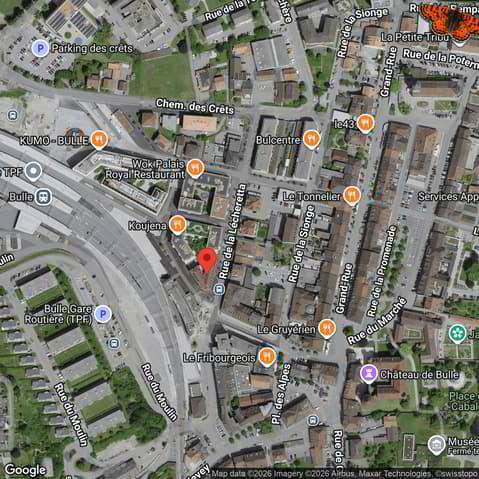Click the red dropped location pin
This screenshot has width=479, height=479.
pyautogui.click(x=207, y=260)
